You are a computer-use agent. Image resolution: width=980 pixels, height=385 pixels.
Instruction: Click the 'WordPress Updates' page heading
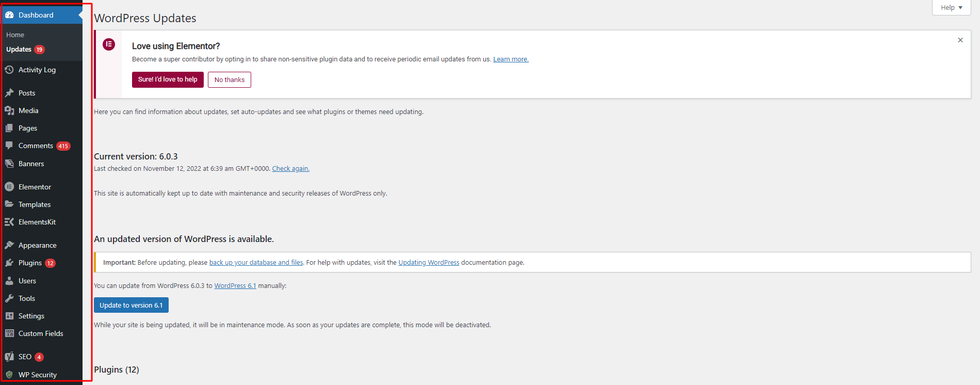(x=145, y=18)
